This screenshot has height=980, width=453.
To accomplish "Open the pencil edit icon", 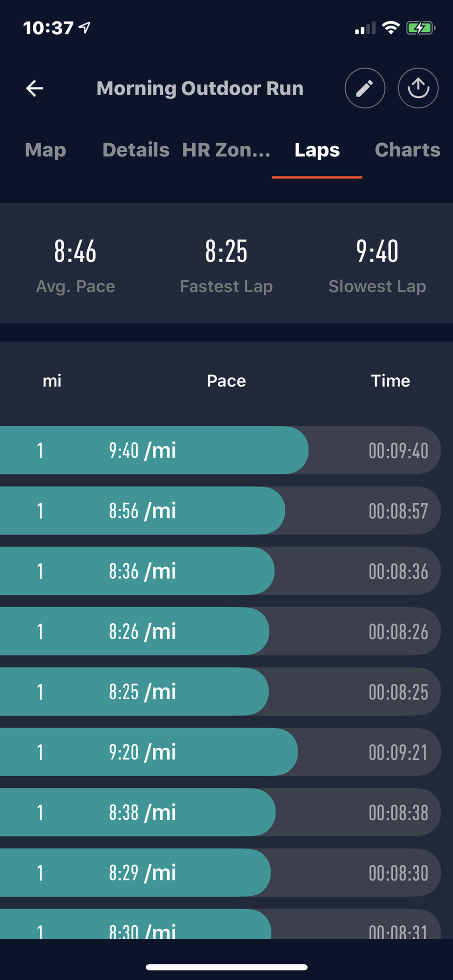I will (365, 88).
